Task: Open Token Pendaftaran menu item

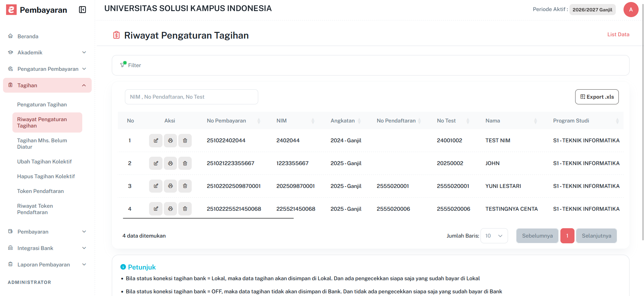Action: click(40, 191)
